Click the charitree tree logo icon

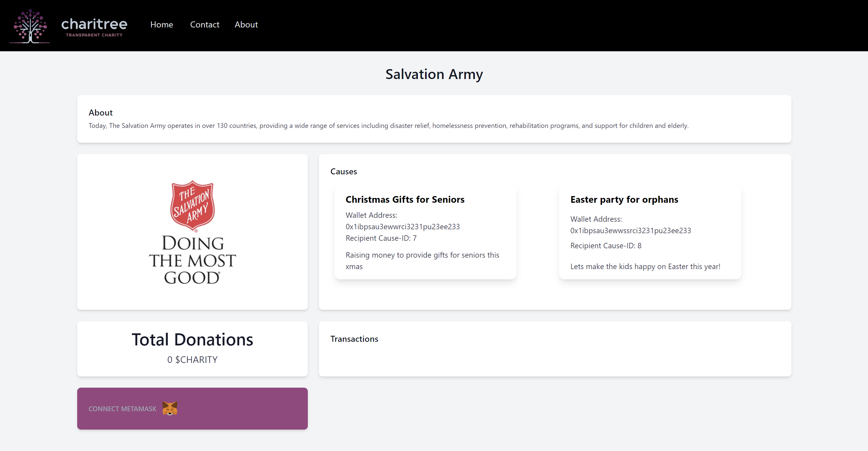point(30,26)
